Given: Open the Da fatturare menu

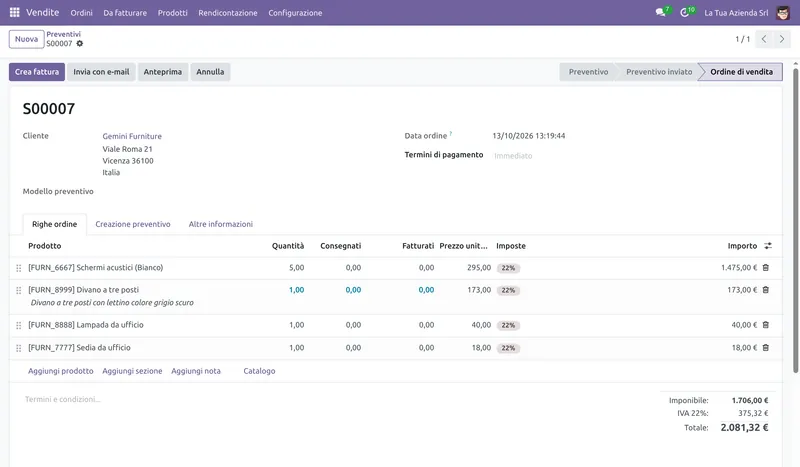Looking at the screenshot, I should click(125, 13).
